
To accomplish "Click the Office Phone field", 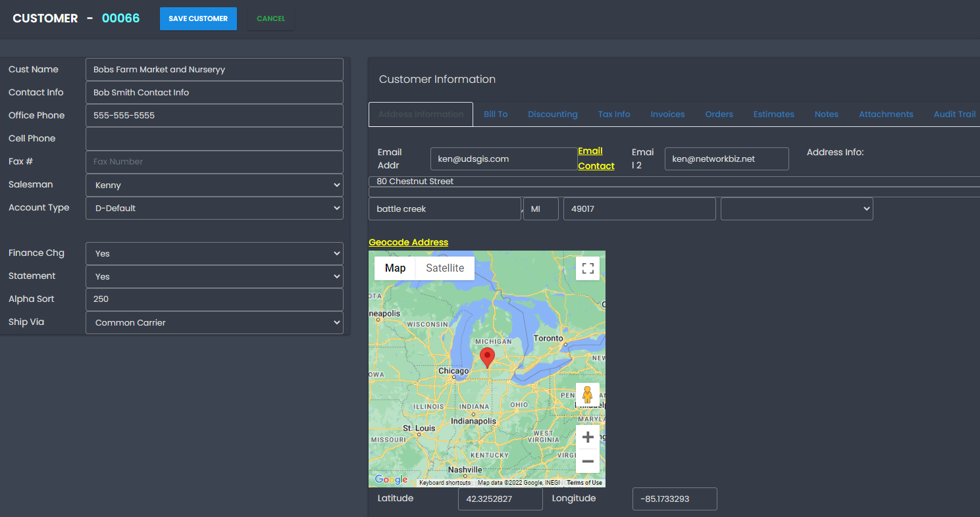I will 215,115.
